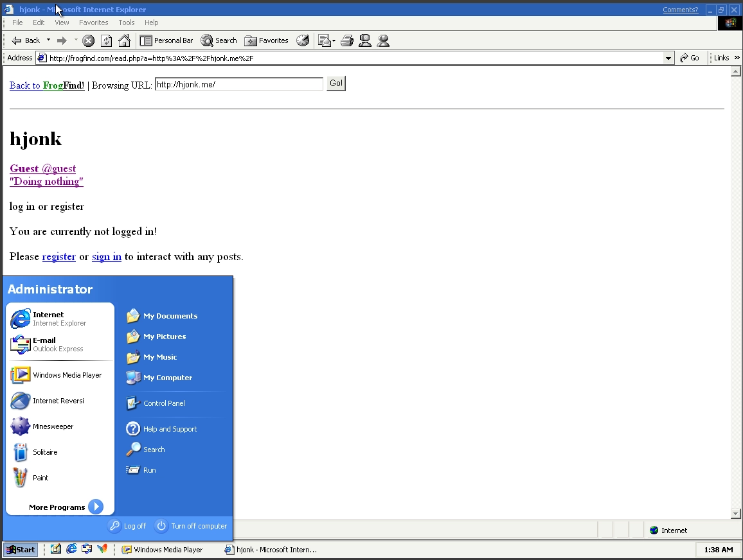Open the Personal Bar
Image resolution: width=743 pixels, height=560 pixels.
tap(166, 40)
